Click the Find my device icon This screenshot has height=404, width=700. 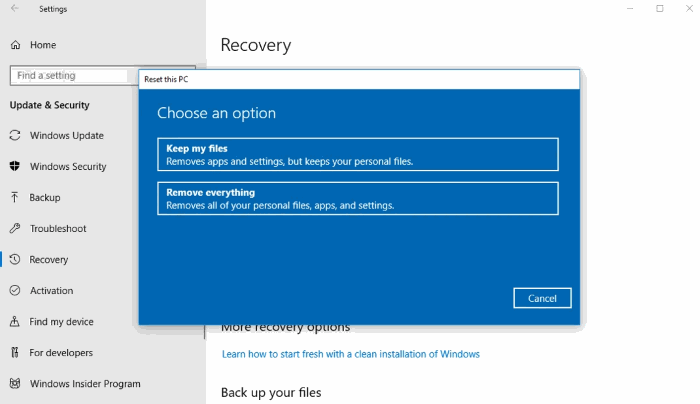(15, 322)
